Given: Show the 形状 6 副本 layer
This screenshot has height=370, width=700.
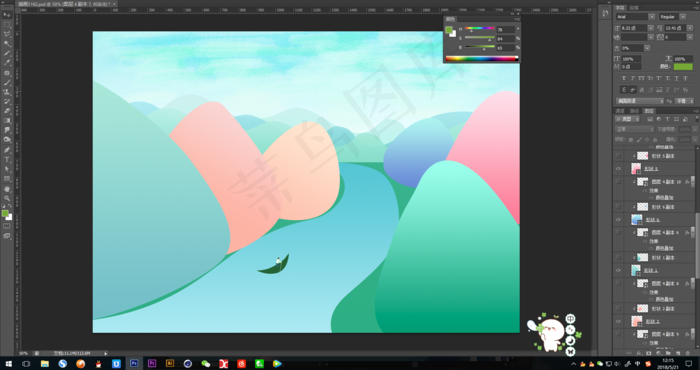Looking at the screenshot, I should click(x=618, y=207).
